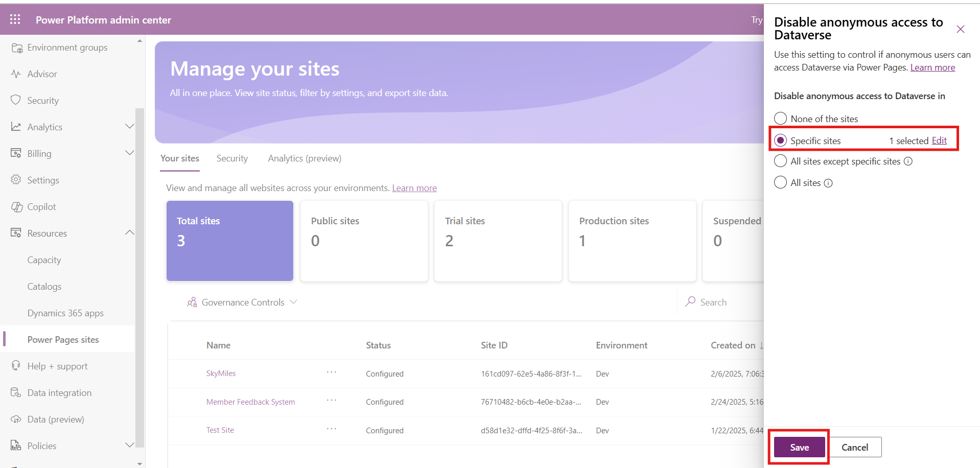Click the Search input field
The image size is (980, 468).
click(726, 302)
